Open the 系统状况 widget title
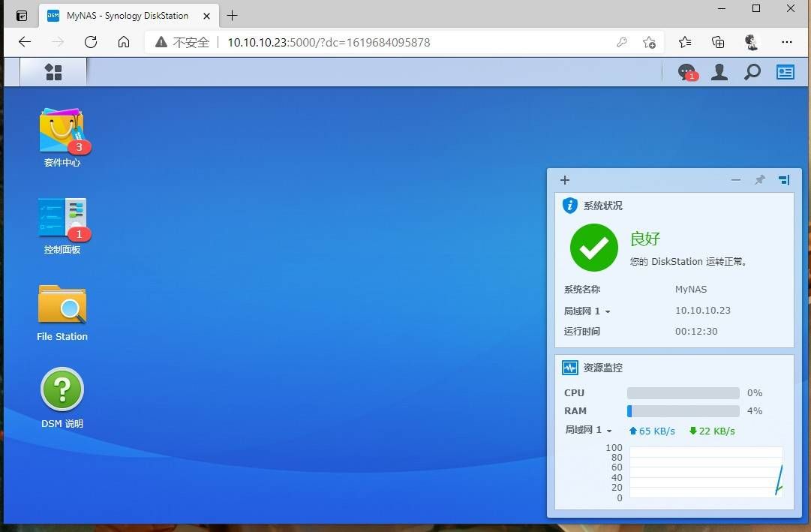The height and width of the screenshot is (532, 811). [603, 206]
